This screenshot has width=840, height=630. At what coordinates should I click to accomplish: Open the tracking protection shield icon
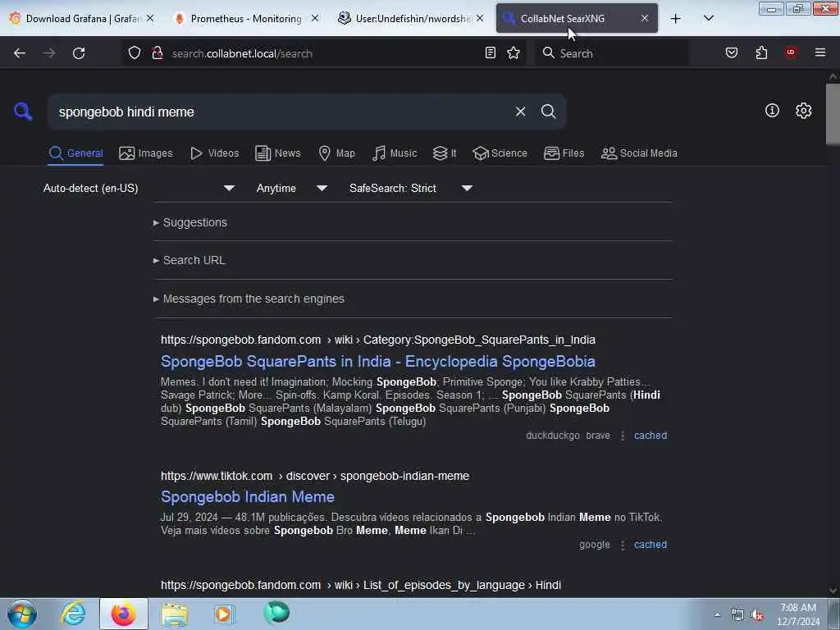click(135, 52)
